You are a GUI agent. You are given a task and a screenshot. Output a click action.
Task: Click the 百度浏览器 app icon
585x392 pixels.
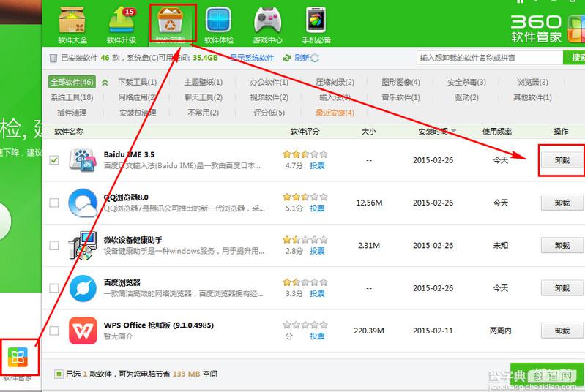click(83, 288)
